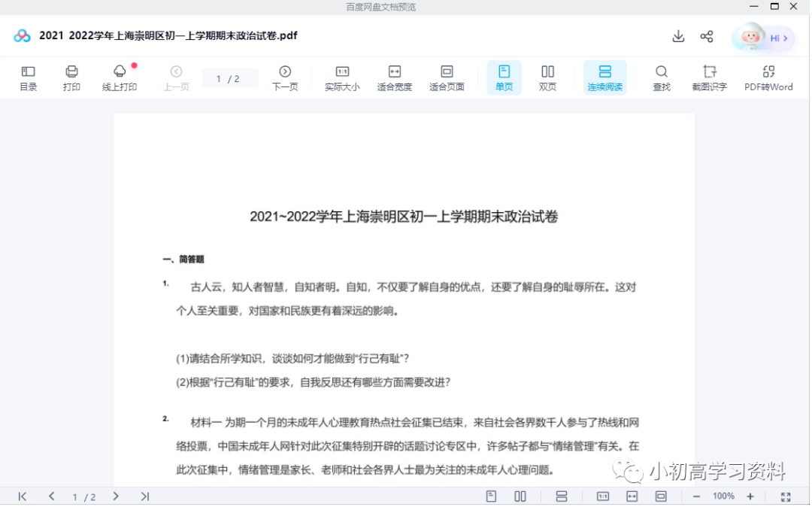Click the share icon in header
The width and height of the screenshot is (812, 507).
click(707, 36)
